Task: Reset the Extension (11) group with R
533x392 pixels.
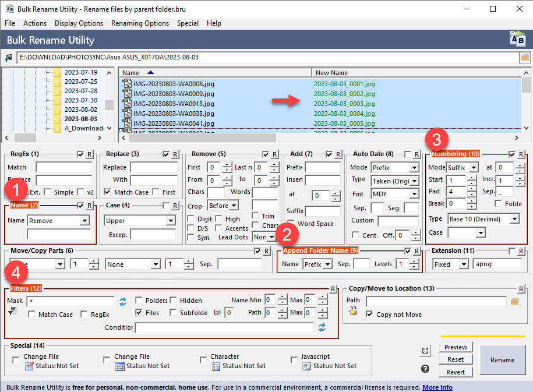Action: tap(521, 251)
